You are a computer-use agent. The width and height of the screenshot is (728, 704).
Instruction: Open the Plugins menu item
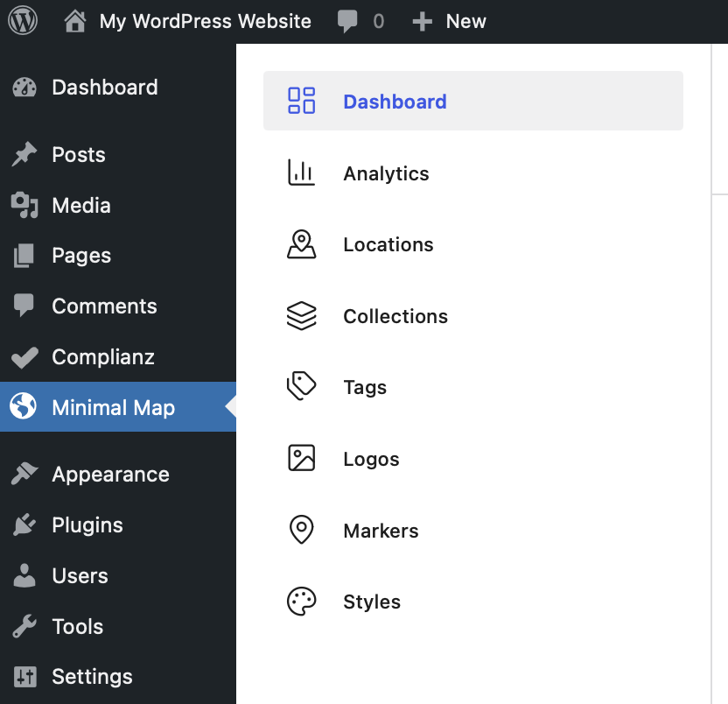click(x=87, y=525)
